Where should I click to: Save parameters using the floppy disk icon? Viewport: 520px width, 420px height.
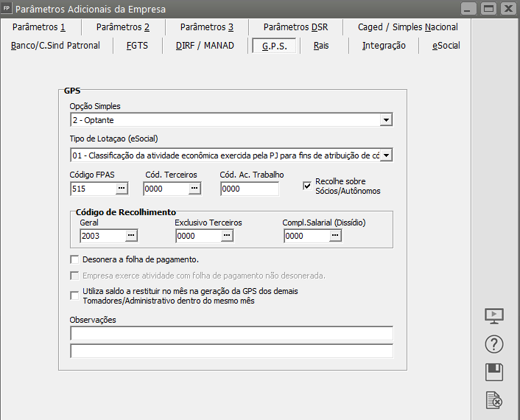(x=494, y=372)
